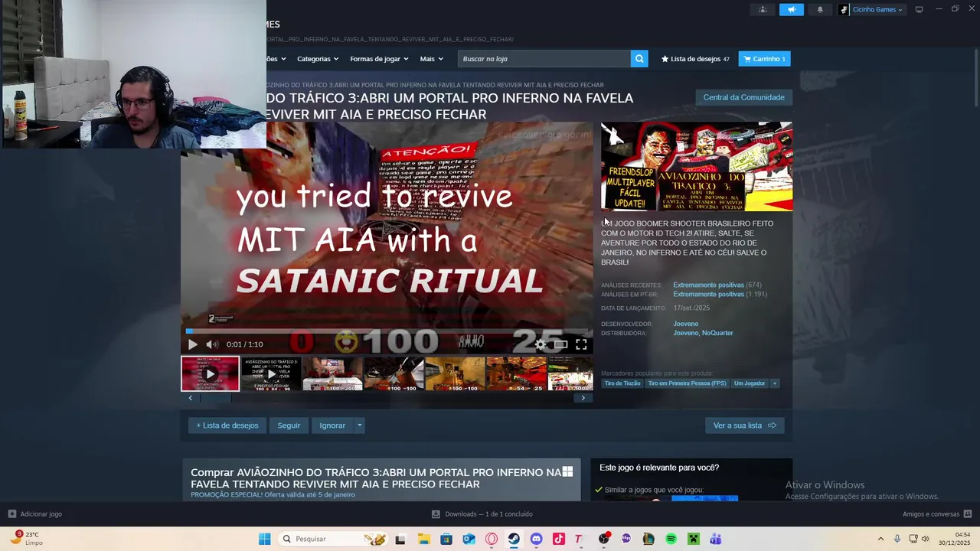This screenshot has width=980, height=551.
Task: Select the Um Jogador tag
Action: (750, 383)
